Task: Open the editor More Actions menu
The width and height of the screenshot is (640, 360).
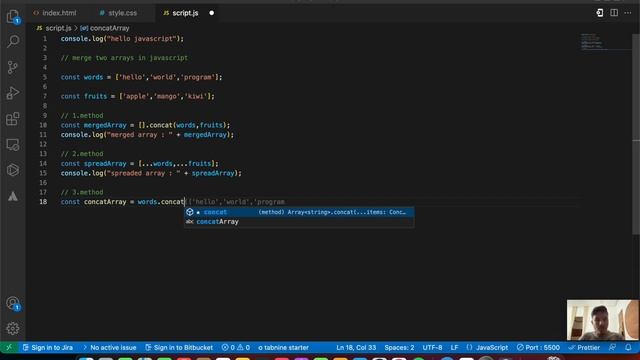Action: [x=627, y=13]
